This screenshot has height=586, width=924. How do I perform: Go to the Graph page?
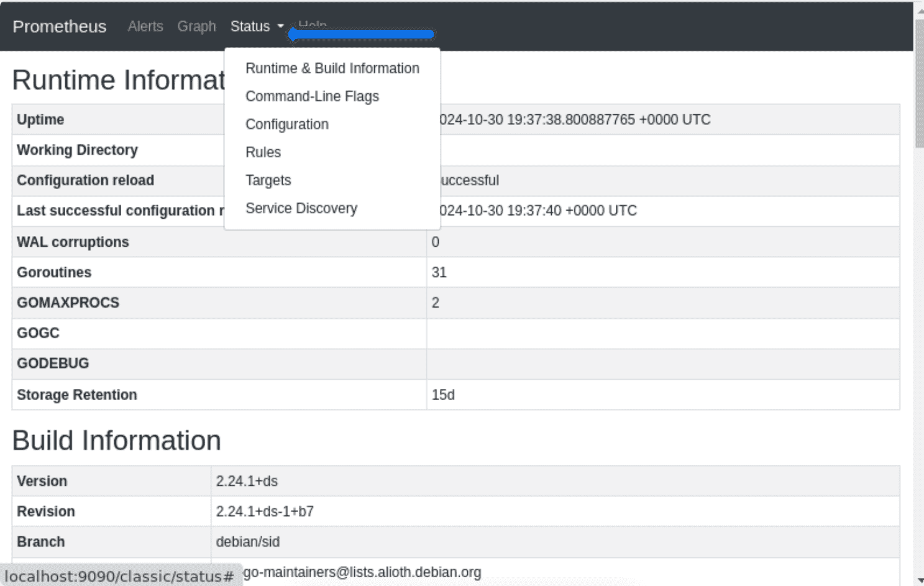pyautogui.click(x=196, y=27)
